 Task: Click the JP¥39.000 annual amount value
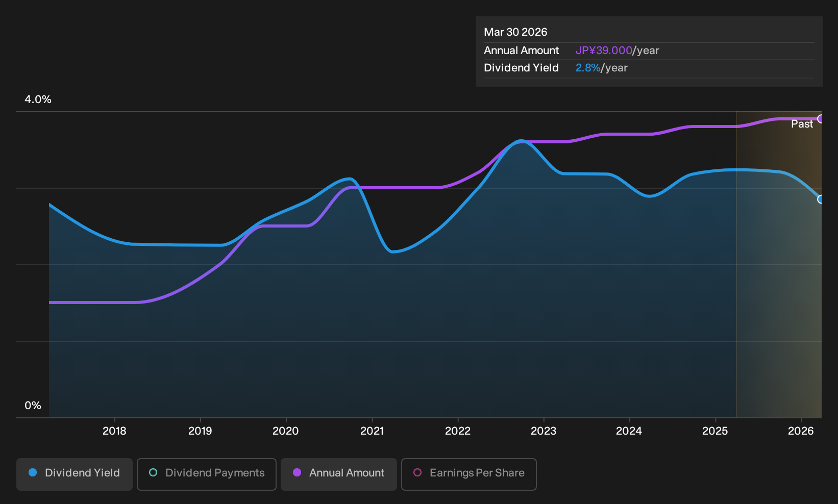click(604, 51)
